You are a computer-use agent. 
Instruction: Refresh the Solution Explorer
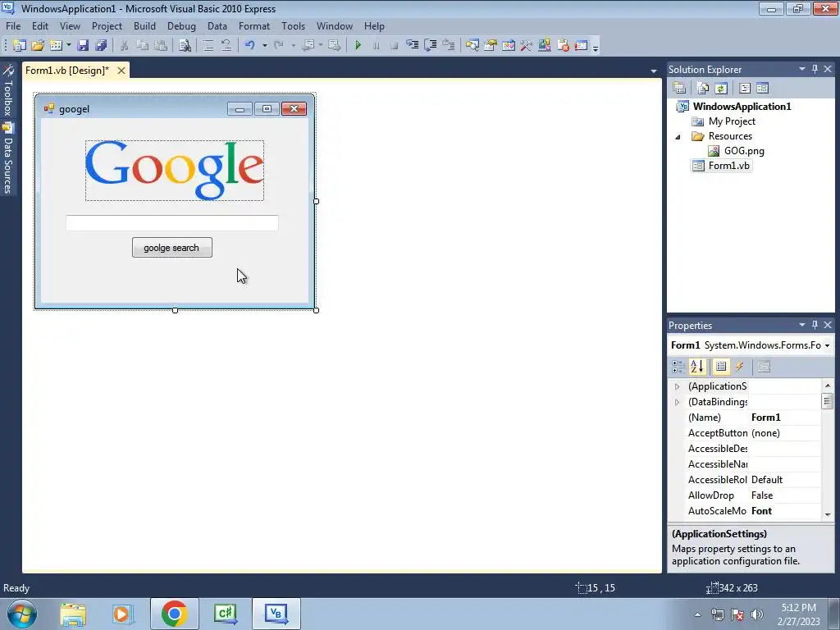point(721,88)
